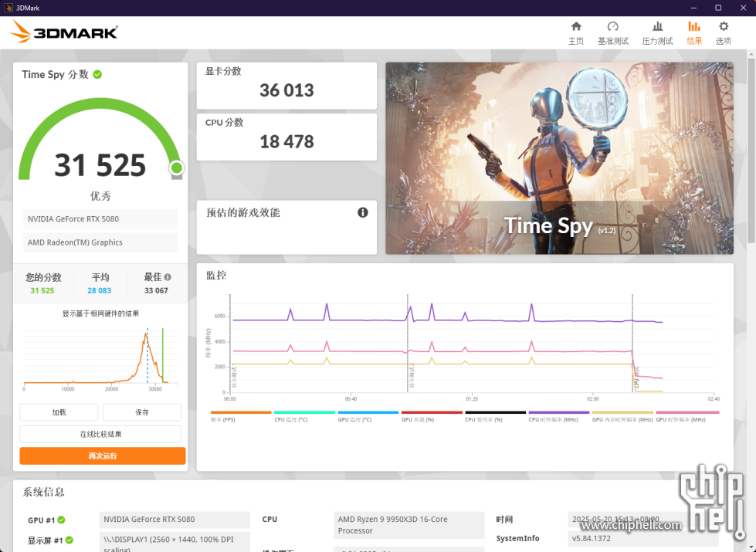Screen dimensions: 756x552
Task: Click the 保存 save button
Action: tap(142, 412)
